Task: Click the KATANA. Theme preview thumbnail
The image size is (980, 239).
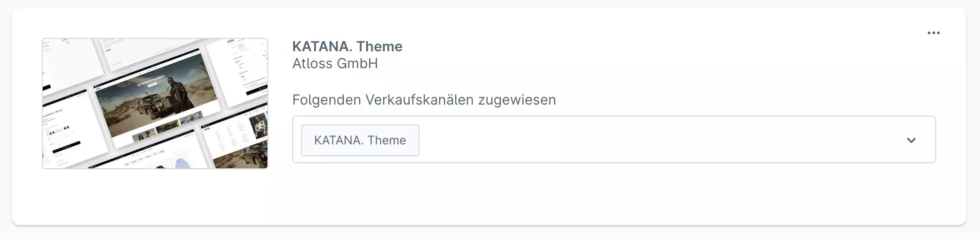Action: (x=155, y=104)
